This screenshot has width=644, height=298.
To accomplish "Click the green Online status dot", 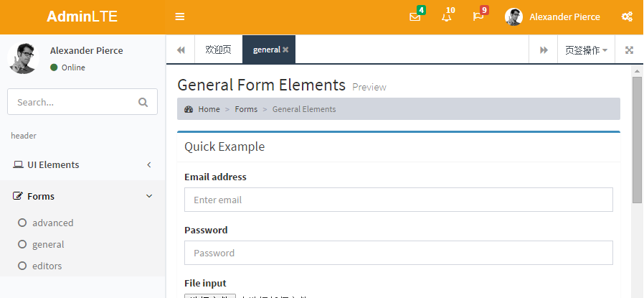I will coord(54,67).
